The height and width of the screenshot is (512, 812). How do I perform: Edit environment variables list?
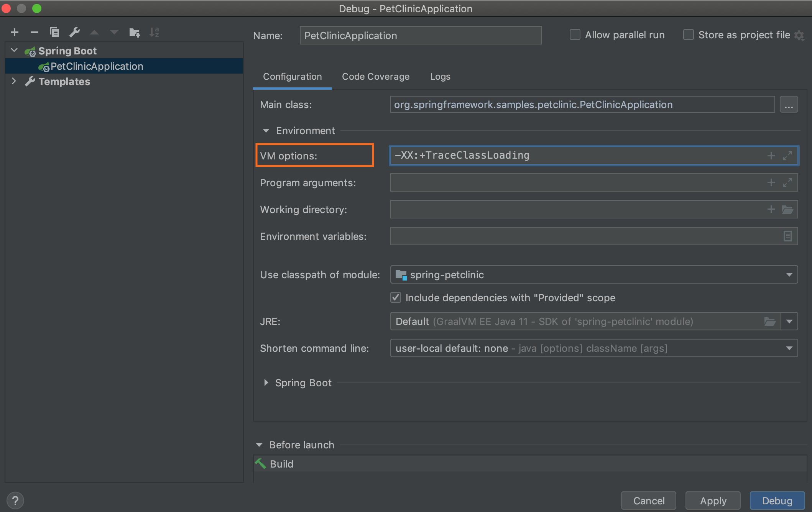point(788,236)
